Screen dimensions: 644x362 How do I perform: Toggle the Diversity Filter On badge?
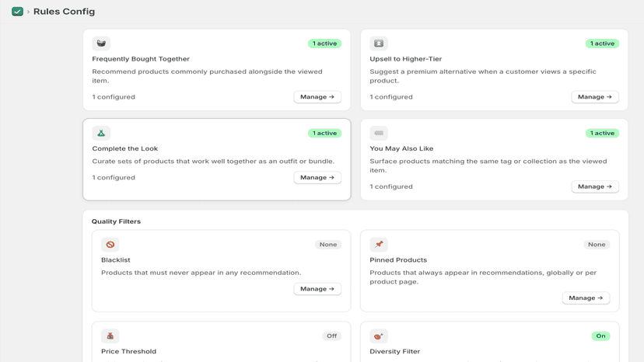[601, 336]
